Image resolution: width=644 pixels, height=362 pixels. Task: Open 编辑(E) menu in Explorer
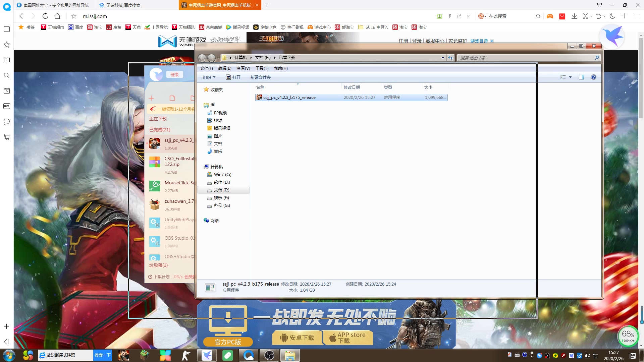point(225,68)
